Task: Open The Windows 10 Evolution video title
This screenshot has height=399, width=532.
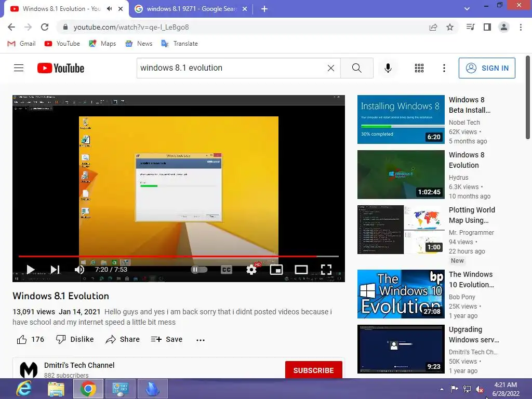Action: 471,280
